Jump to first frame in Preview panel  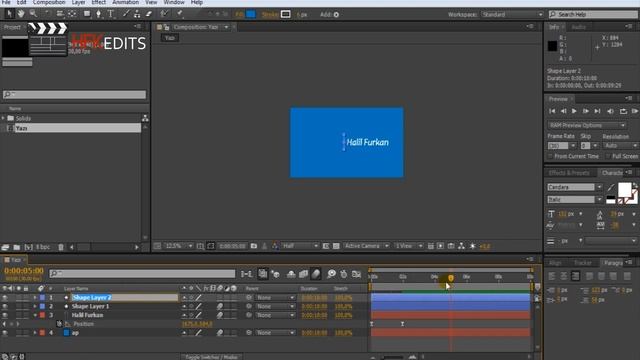552,111
